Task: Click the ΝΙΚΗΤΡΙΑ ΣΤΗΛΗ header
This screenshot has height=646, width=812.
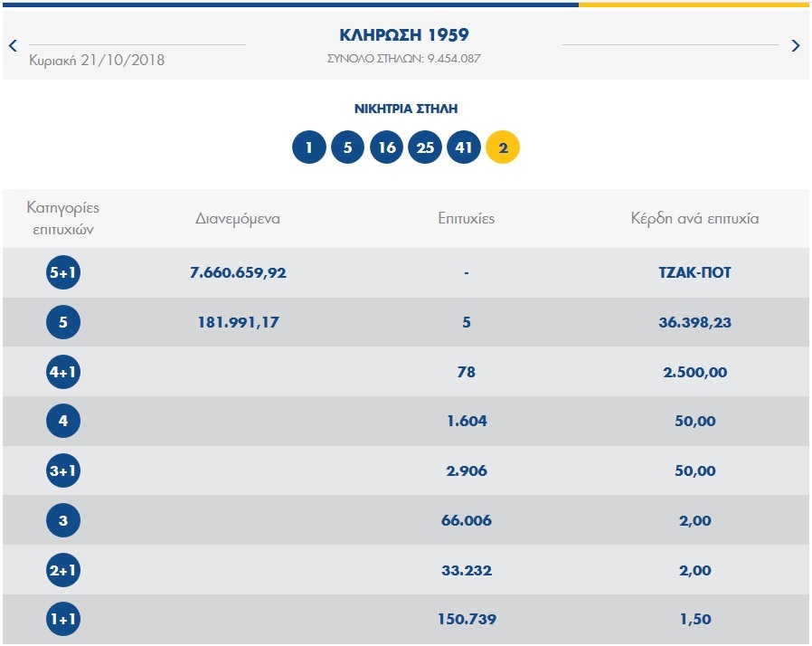Action: coord(405,107)
